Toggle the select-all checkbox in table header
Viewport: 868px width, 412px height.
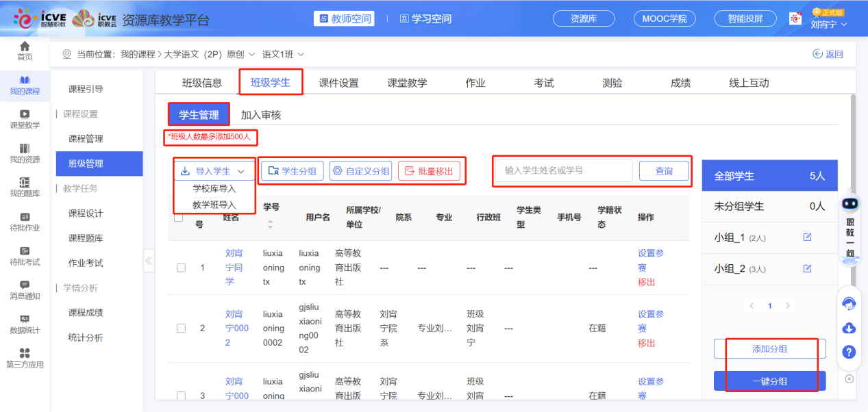click(x=178, y=218)
